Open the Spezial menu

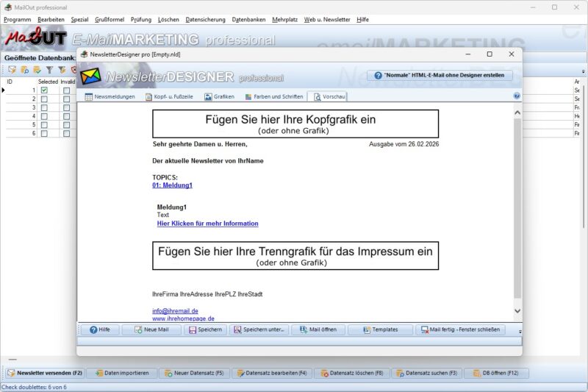[80, 20]
